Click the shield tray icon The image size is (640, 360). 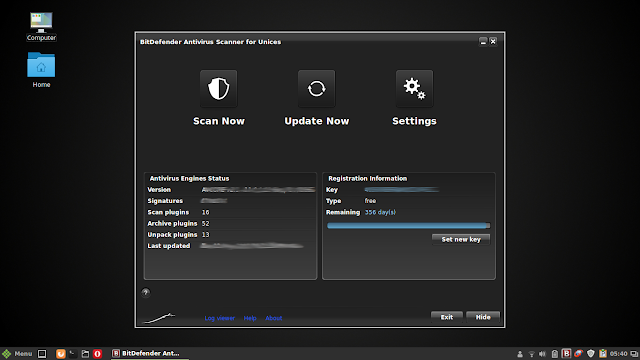pos(591,353)
